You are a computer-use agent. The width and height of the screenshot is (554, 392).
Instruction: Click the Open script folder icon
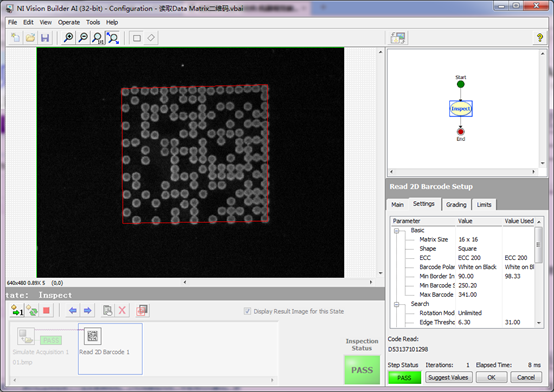[x=30, y=38]
